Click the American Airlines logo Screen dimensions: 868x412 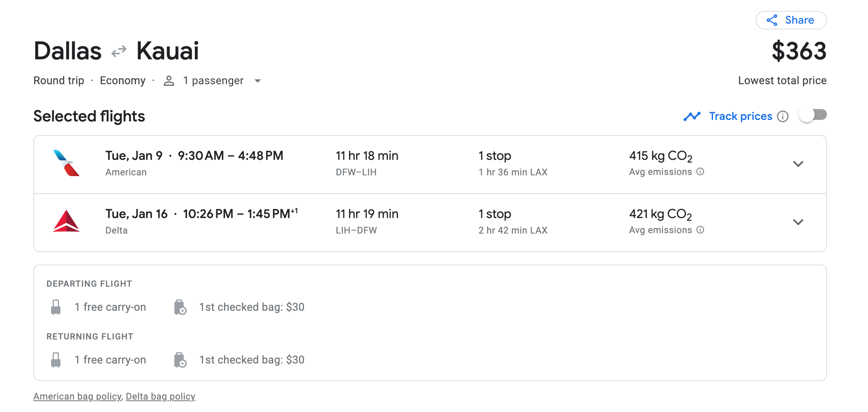[x=66, y=163]
